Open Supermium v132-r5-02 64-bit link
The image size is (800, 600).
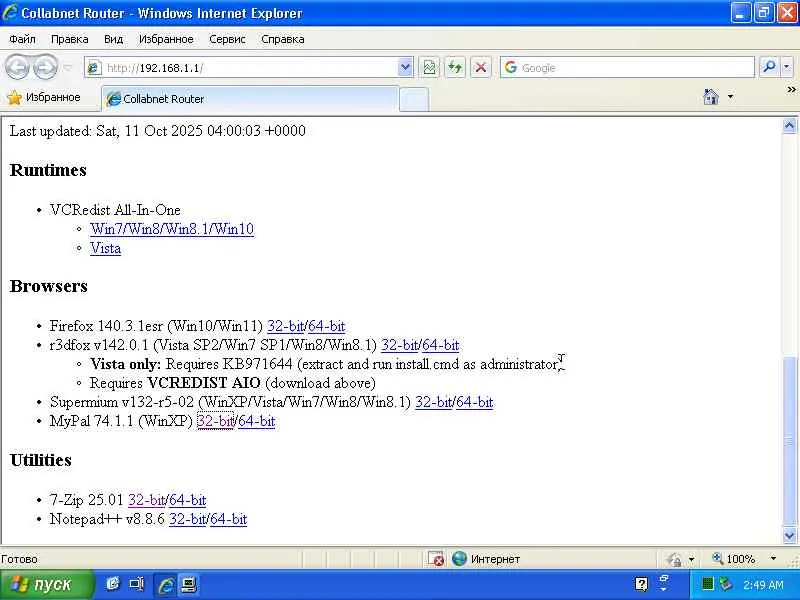coord(474,402)
